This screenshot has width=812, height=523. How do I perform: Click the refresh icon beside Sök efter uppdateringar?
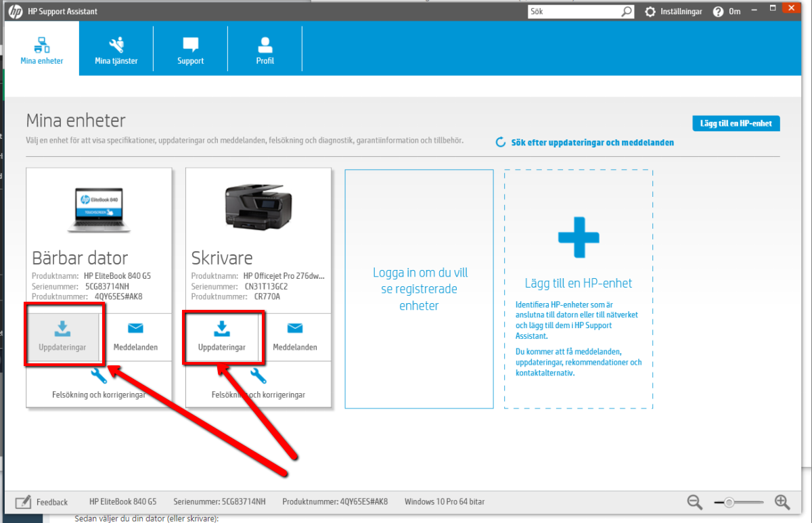coord(501,143)
